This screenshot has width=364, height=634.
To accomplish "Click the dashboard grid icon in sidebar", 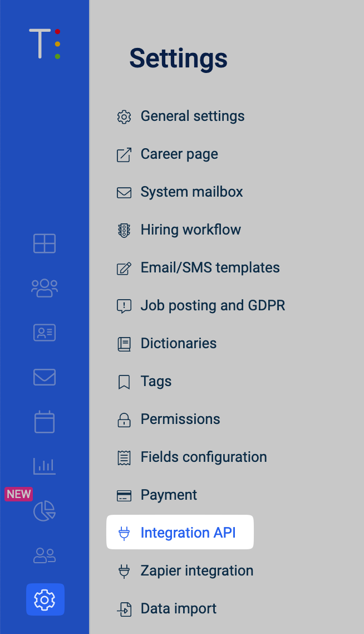I will click(x=45, y=243).
